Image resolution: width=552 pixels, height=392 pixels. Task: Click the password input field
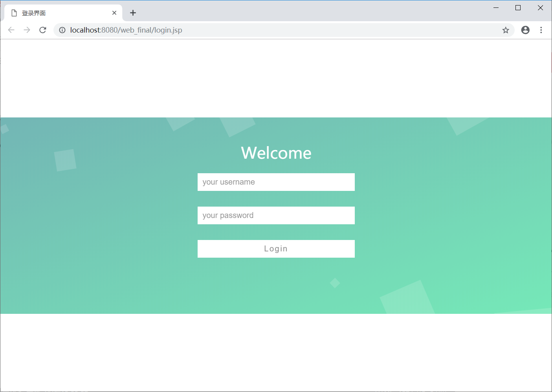coord(276,215)
